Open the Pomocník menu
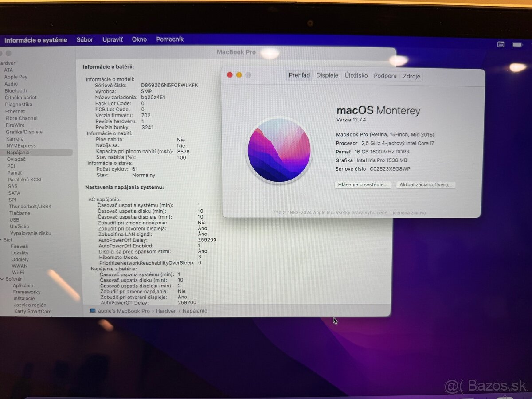The image size is (532, 399). coord(170,39)
